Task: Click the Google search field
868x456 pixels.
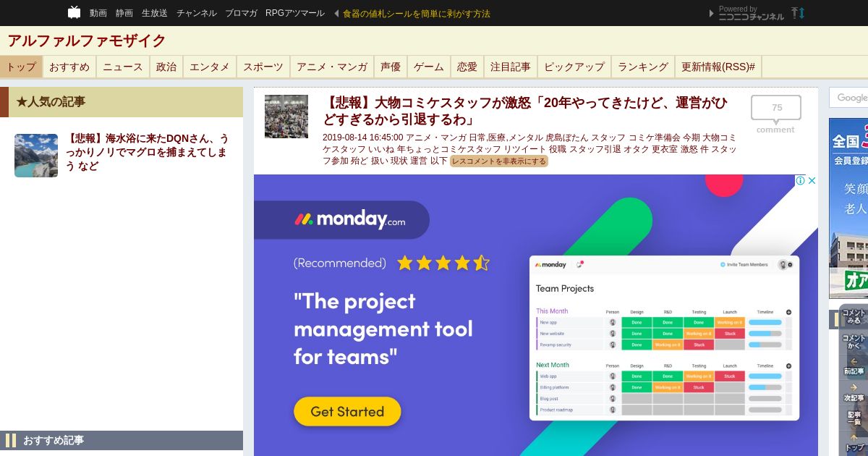Action: 848,98
